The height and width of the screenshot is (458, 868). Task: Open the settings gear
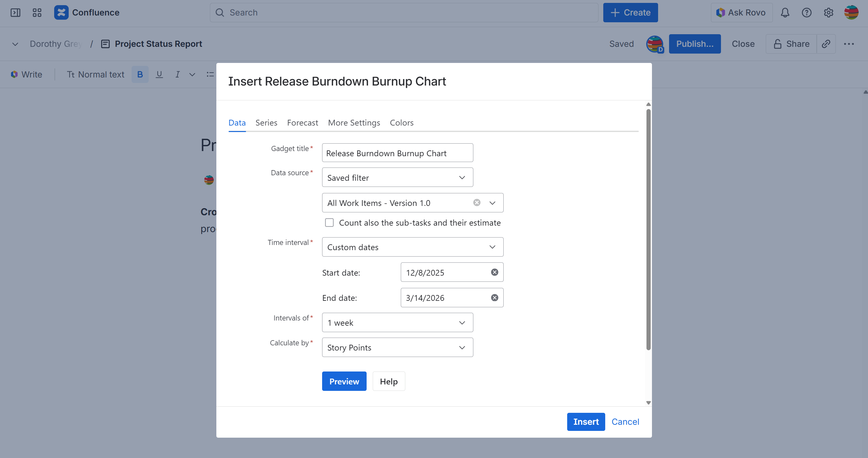(829, 13)
